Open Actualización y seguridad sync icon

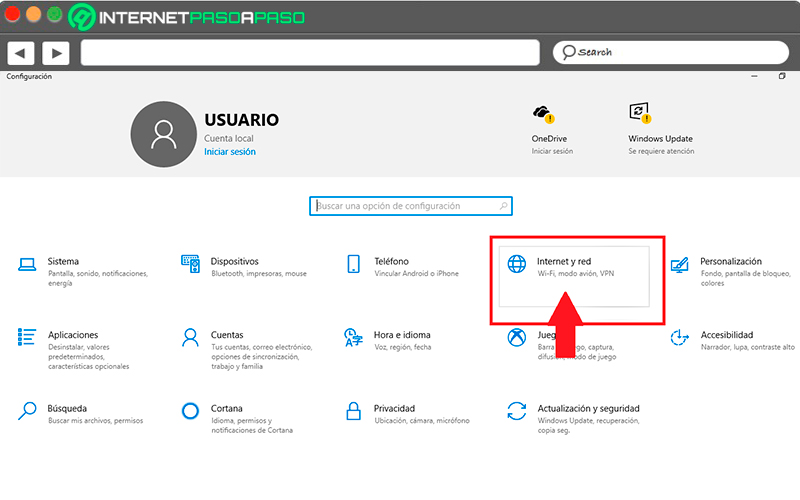[x=516, y=411]
